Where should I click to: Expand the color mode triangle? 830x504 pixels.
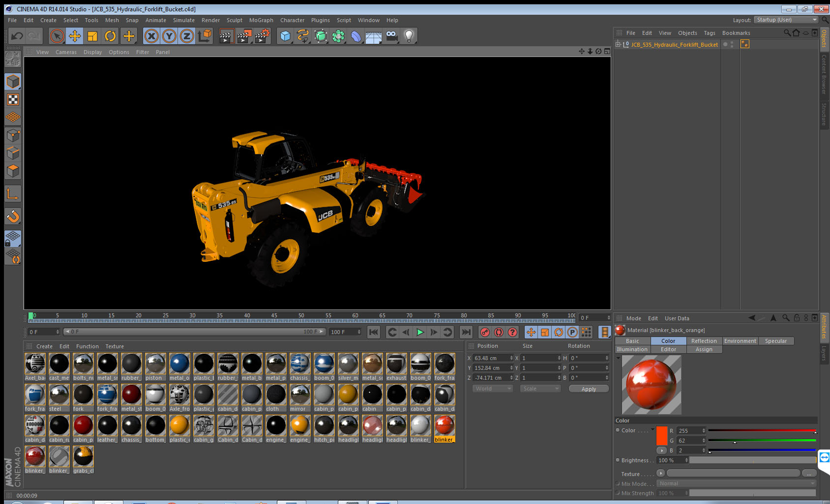[x=652, y=430]
